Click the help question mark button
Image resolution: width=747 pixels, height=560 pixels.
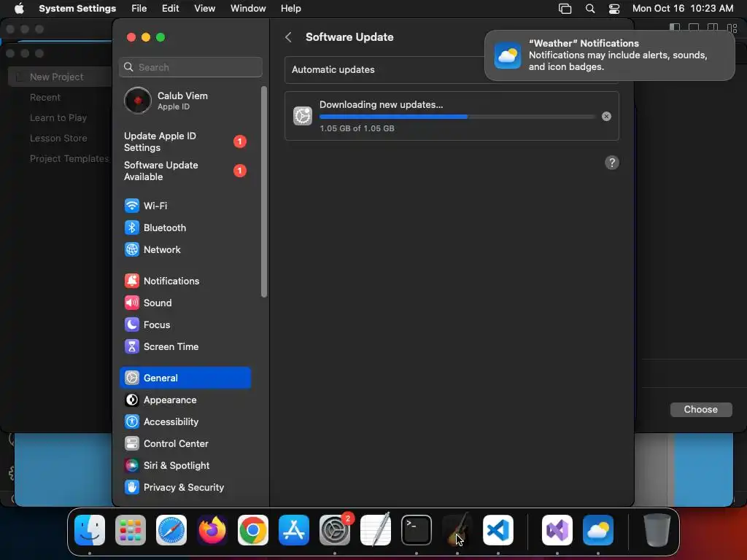(x=612, y=163)
